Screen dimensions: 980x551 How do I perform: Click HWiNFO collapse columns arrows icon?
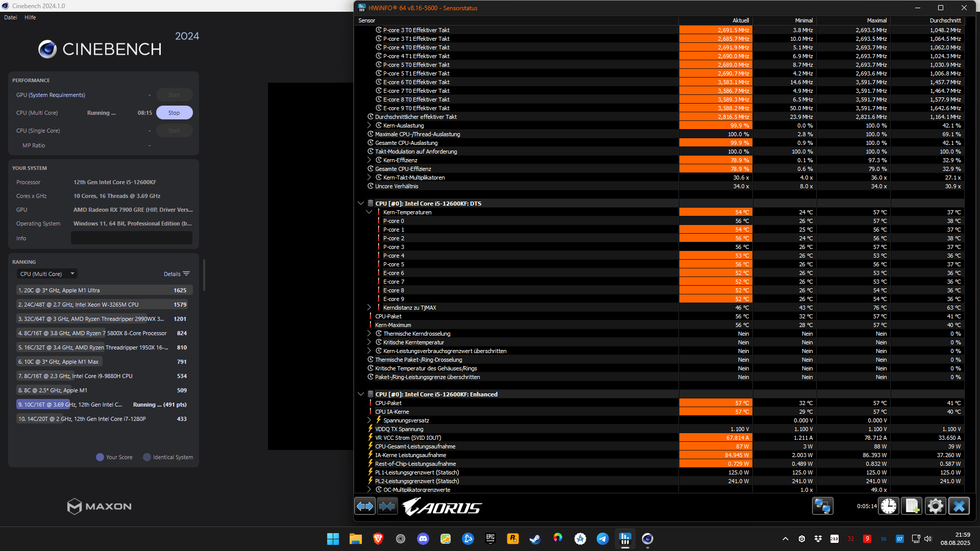(387, 506)
